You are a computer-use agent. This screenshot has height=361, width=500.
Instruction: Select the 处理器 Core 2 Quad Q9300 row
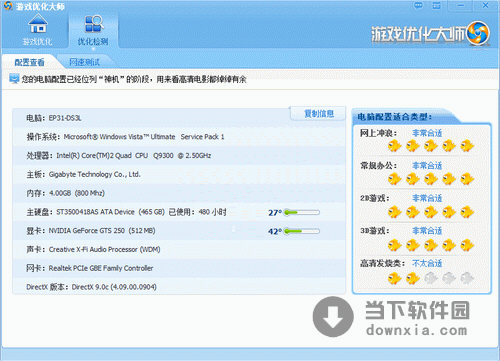tap(179, 155)
